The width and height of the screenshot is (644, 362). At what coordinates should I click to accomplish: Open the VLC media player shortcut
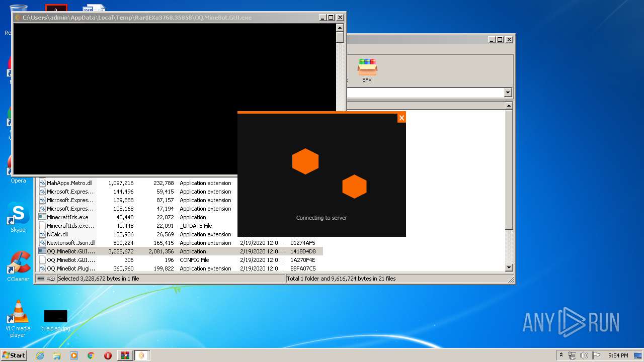(18, 319)
